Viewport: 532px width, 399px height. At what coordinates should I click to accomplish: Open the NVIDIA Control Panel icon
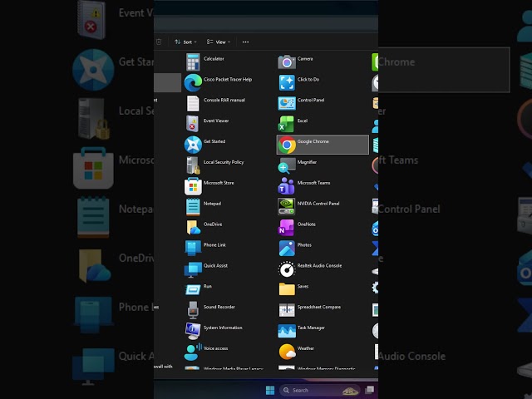point(286,207)
